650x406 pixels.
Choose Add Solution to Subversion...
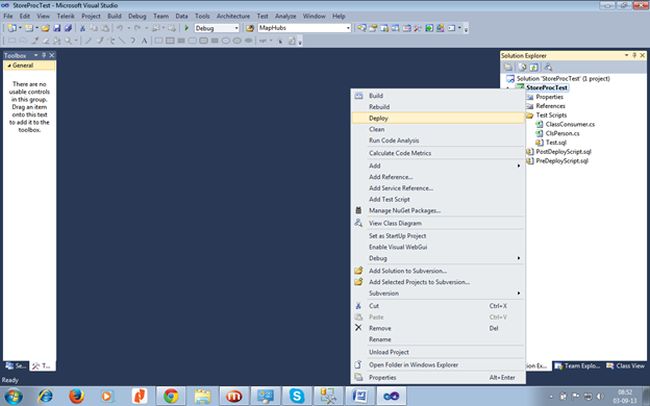(x=438, y=271)
